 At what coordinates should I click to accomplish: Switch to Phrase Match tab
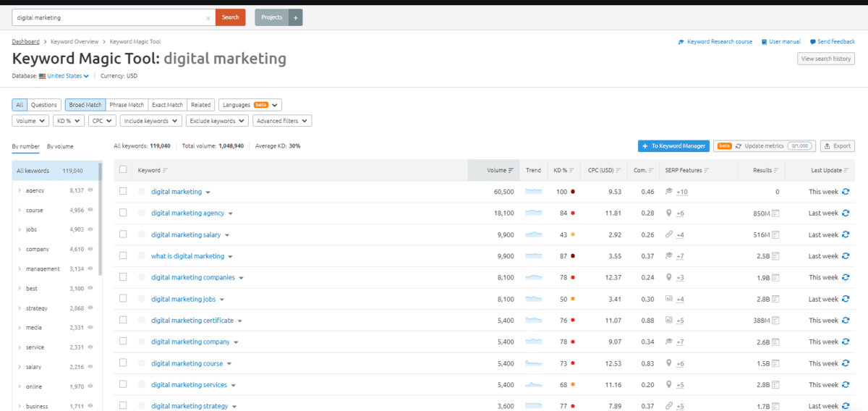127,105
